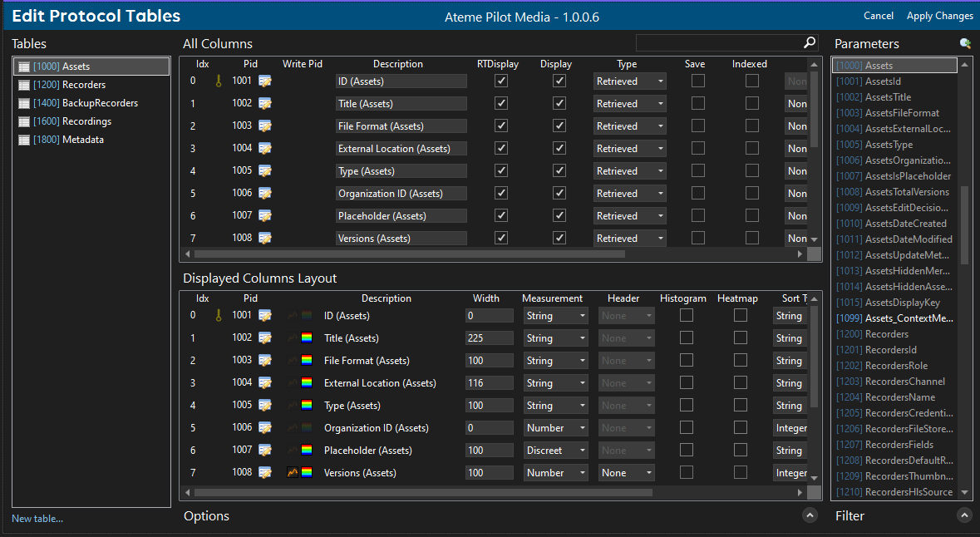Screen dimensions: 980x537
Task: Click Apply Changes
Action: pos(939,16)
